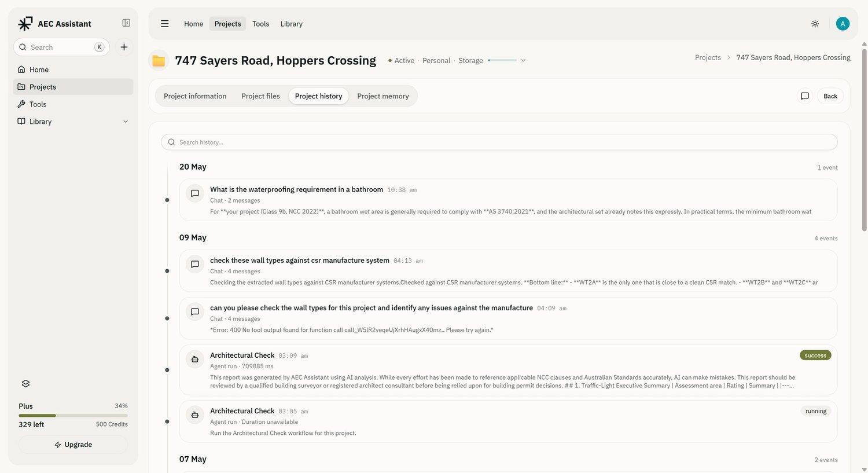Go to Home in the top navigation

coord(194,24)
